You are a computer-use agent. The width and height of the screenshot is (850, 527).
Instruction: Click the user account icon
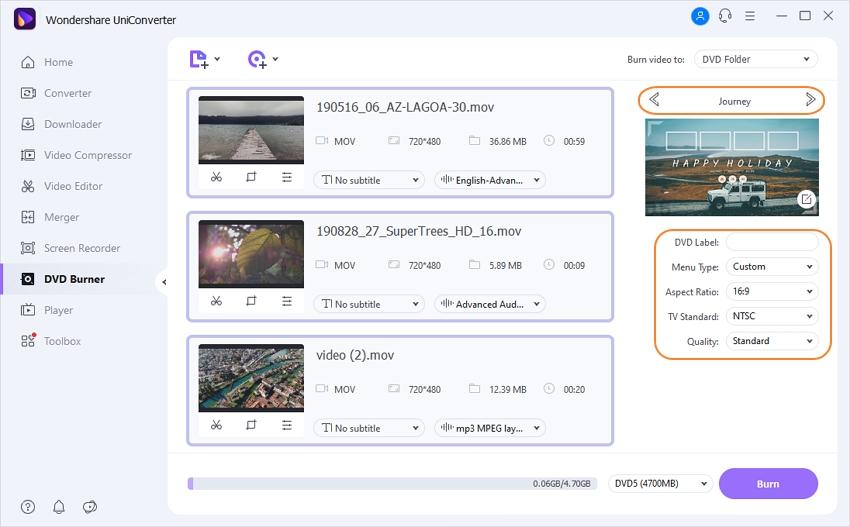tap(700, 16)
